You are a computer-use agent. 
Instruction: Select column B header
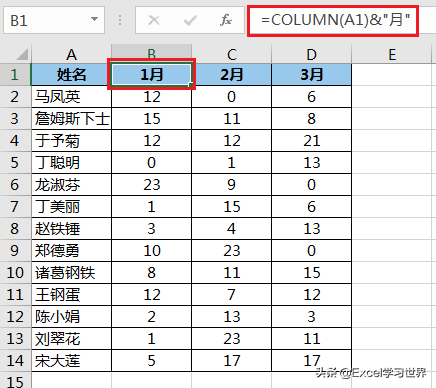(x=151, y=54)
